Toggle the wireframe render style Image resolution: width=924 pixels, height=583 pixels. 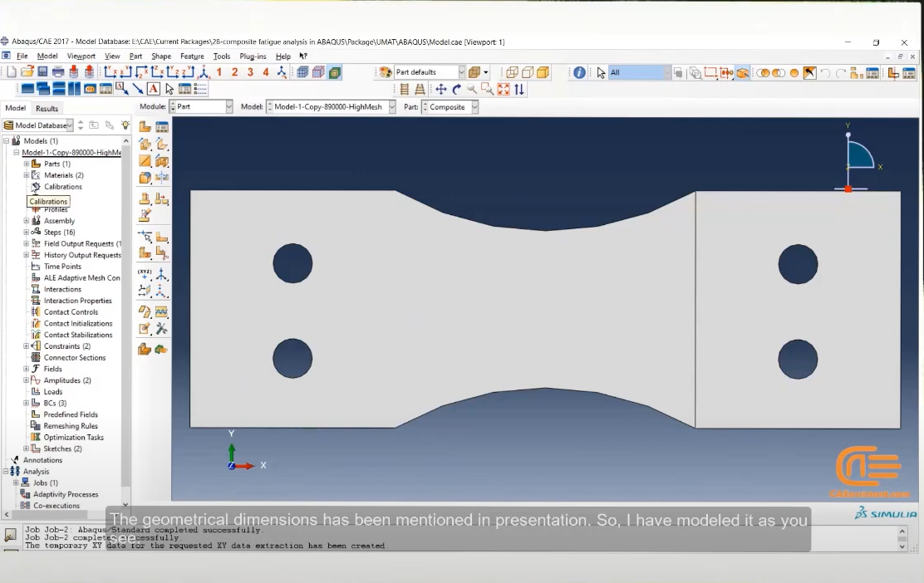(x=512, y=72)
